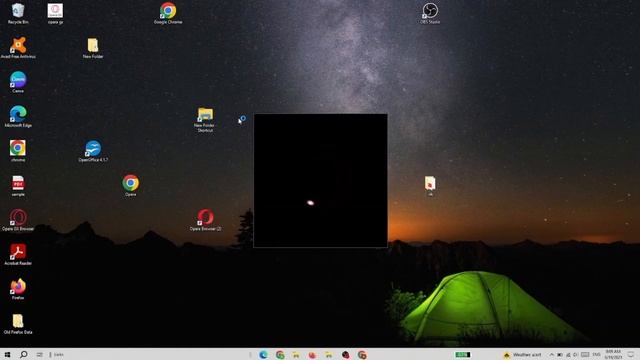The image size is (640, 360).
Task: Click the Weather alert taskbar widget
Action: click(x=523, y=355)
